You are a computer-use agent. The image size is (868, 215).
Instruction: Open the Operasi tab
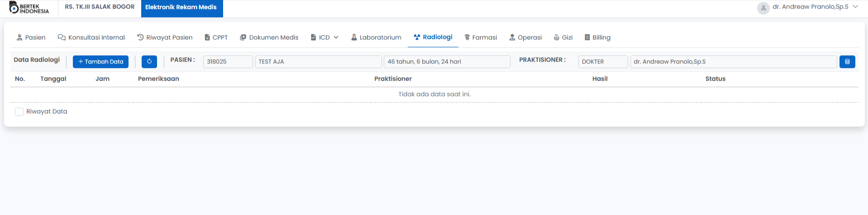tap(525, 38)
